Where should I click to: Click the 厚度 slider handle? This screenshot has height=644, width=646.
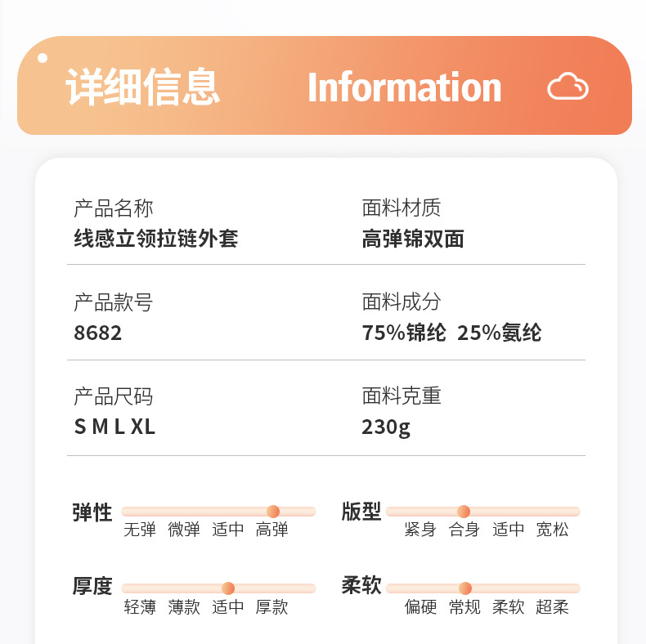[228, 588]
